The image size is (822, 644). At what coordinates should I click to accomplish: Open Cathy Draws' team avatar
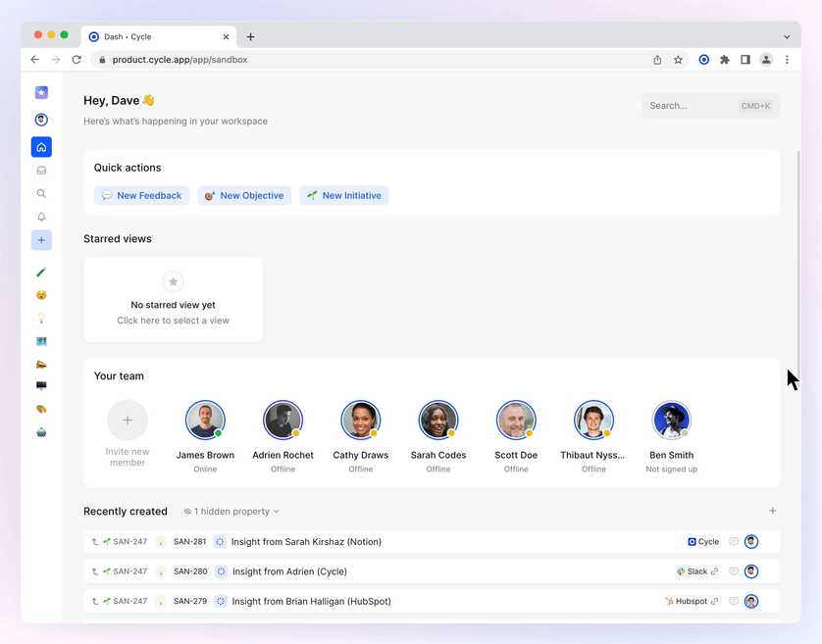point(361,420)
